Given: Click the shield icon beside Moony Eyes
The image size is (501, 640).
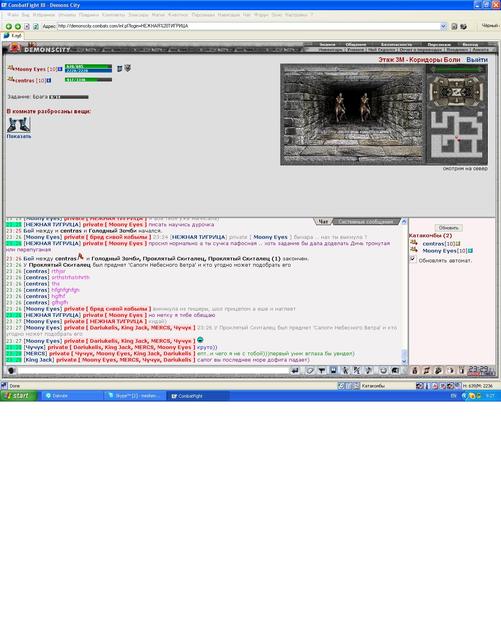Looking at the screenshot, I should (128, 68).
